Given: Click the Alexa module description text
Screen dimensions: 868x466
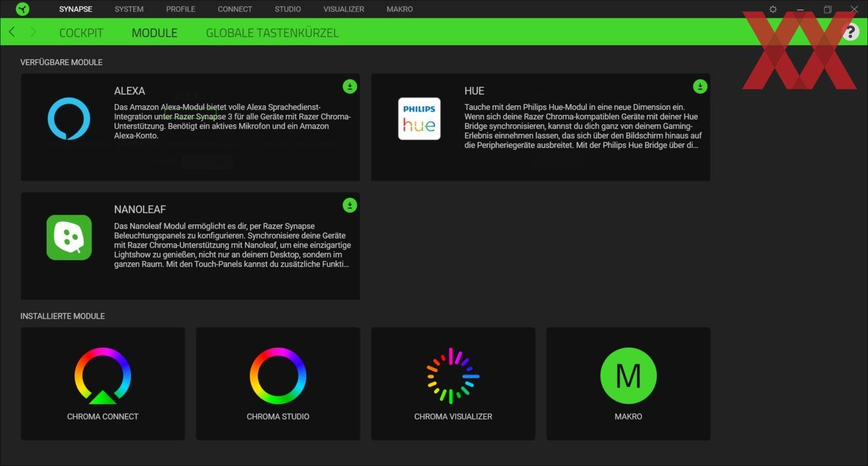Looking at the screenshot, I should (x=232, y=121).
